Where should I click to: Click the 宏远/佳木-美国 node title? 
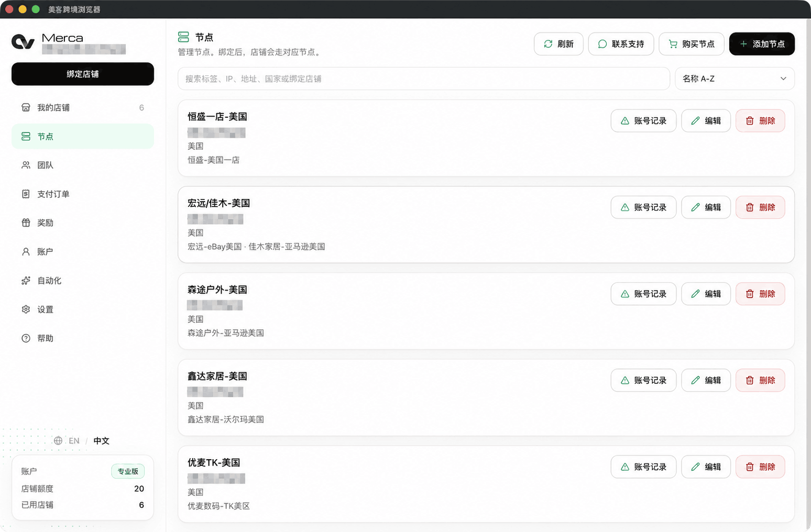219,203
